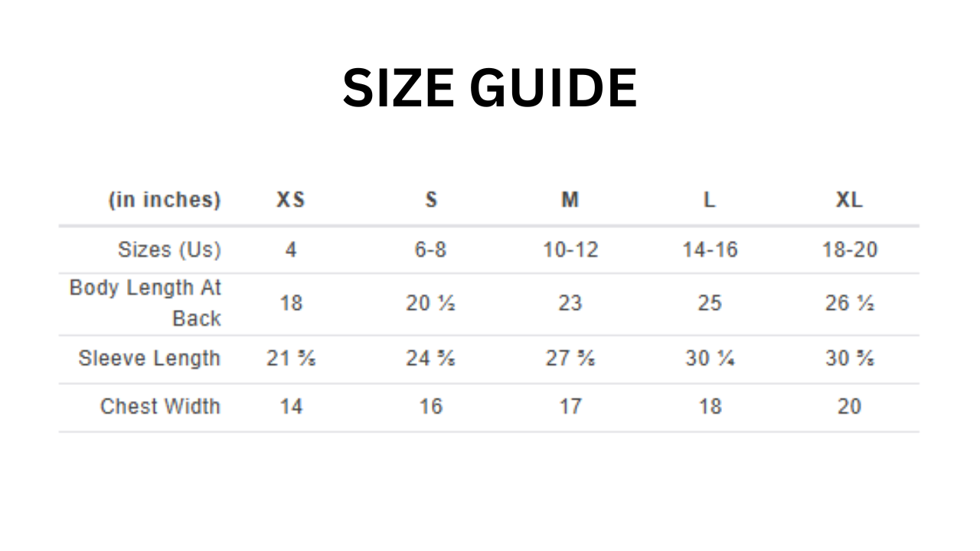Viewport: 980px width, 551px height.
Task: Click the 14-16 US size cell
Action: (710, 249)
